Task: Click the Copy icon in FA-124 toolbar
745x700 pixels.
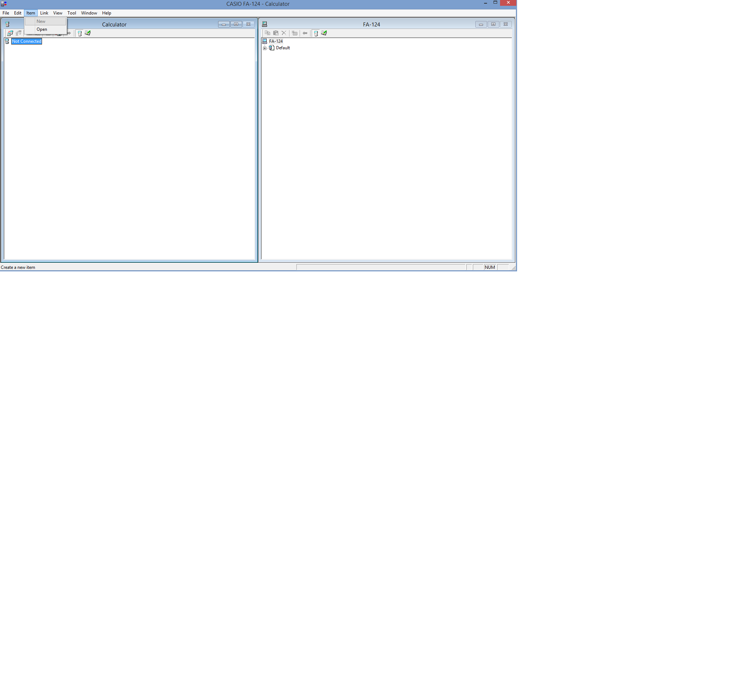Action: 267,33
